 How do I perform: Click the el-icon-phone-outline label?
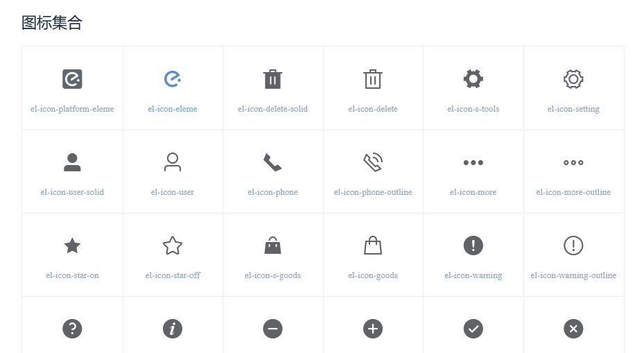tap(373, 192)
